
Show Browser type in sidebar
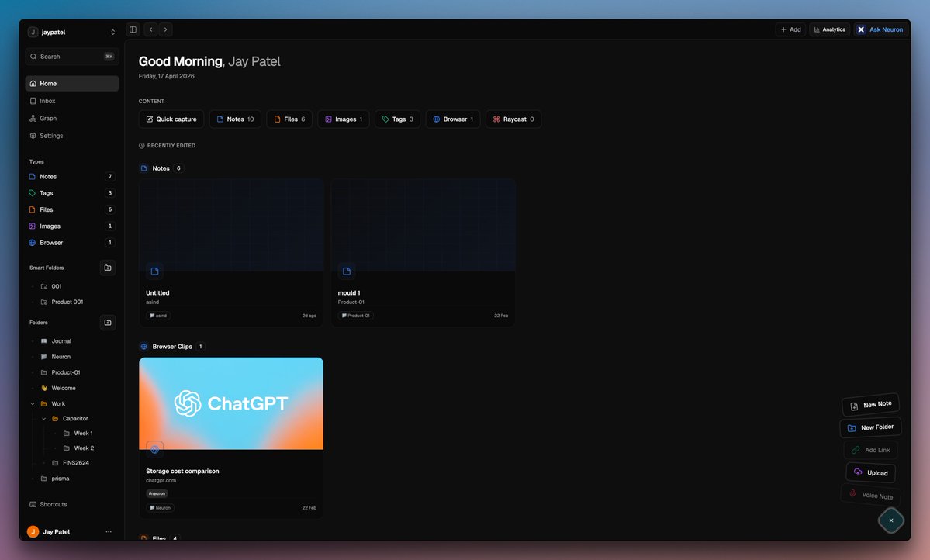pos(72,243)
